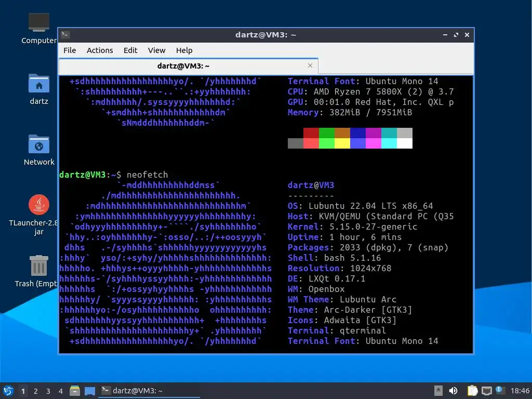The image size is (532, 399).
Task: Open the clipboard manager tray icon
Action: pos(472,391)
